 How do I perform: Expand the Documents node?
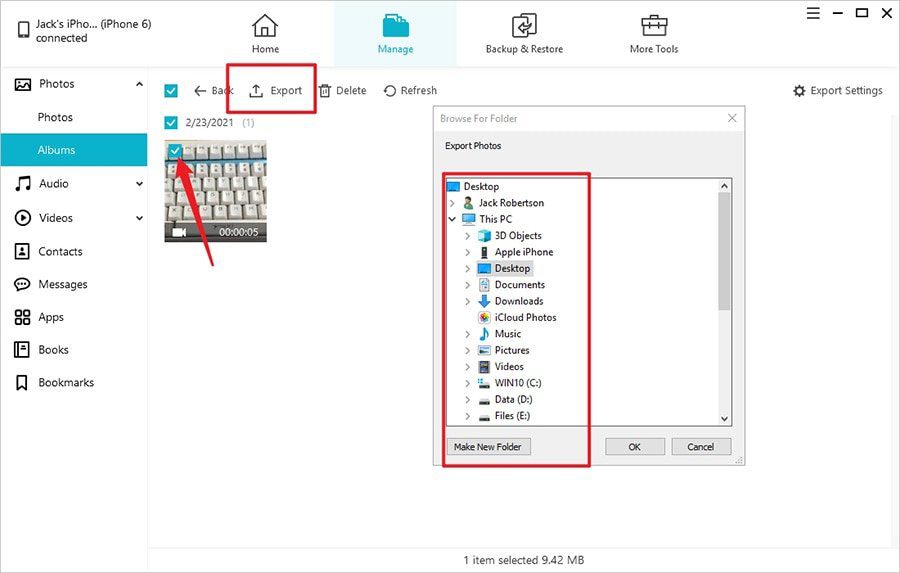(467, 285)
